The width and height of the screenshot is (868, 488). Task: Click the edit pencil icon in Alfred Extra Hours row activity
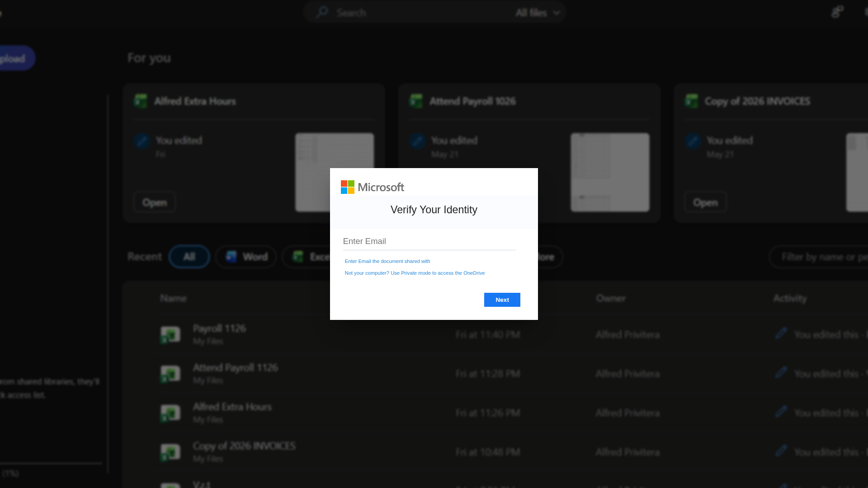(781, 412)
